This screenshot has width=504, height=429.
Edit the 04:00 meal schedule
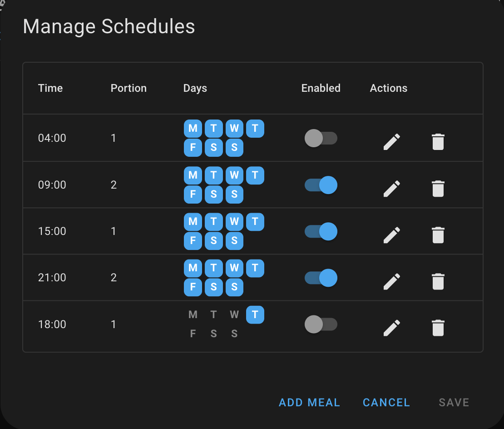pyautogui.click(x=392, y=142)
